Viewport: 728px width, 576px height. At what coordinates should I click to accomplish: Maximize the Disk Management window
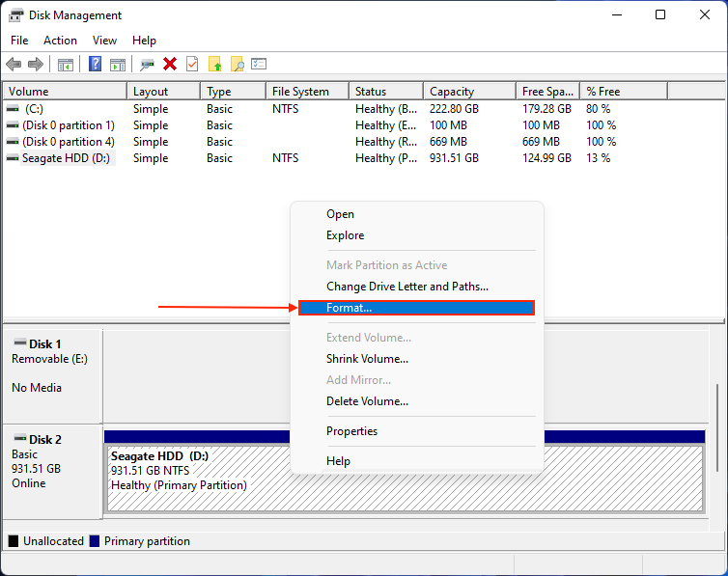click(660, 14)
